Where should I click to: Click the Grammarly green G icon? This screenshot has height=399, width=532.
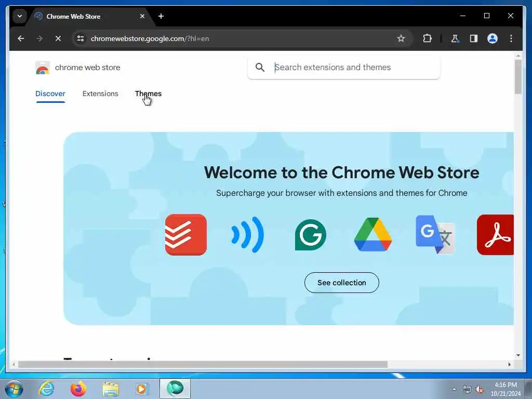click(x=311, y=235)
